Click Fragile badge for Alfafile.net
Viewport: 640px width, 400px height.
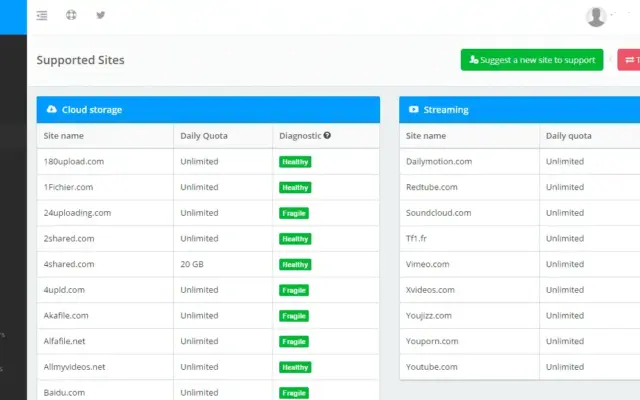pos(294,342)
